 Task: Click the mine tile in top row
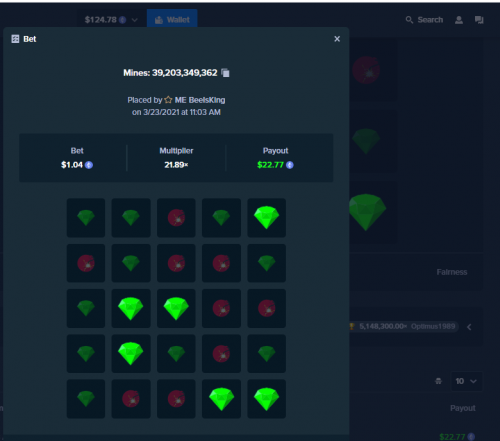(176, 218)
